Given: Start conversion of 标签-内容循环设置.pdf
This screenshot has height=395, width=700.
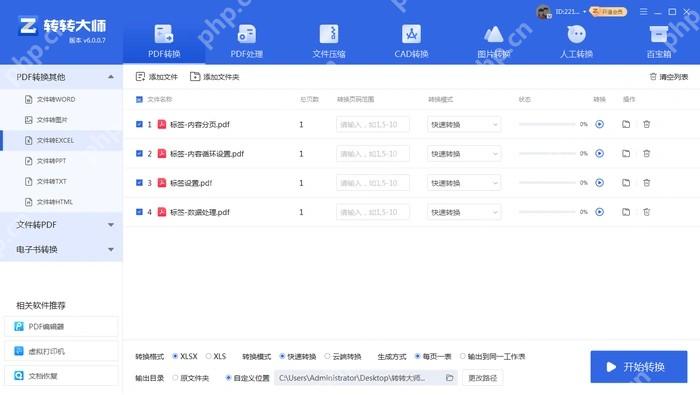Looking at the screenshot, I should pyautogui.click(x=600, y=154).
